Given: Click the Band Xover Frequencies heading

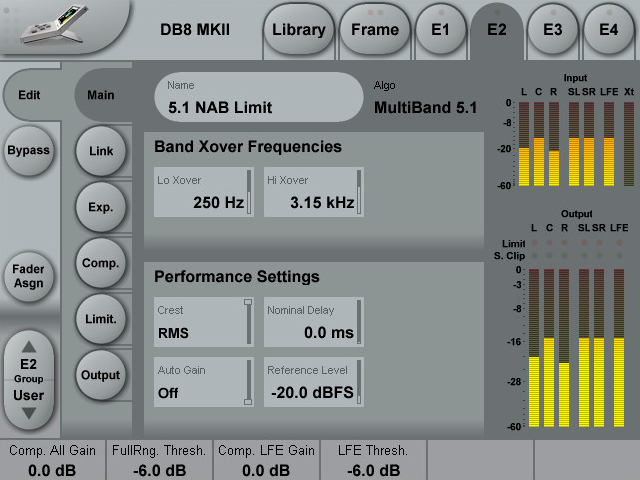Looking at the screenshot, I should 248,147.
